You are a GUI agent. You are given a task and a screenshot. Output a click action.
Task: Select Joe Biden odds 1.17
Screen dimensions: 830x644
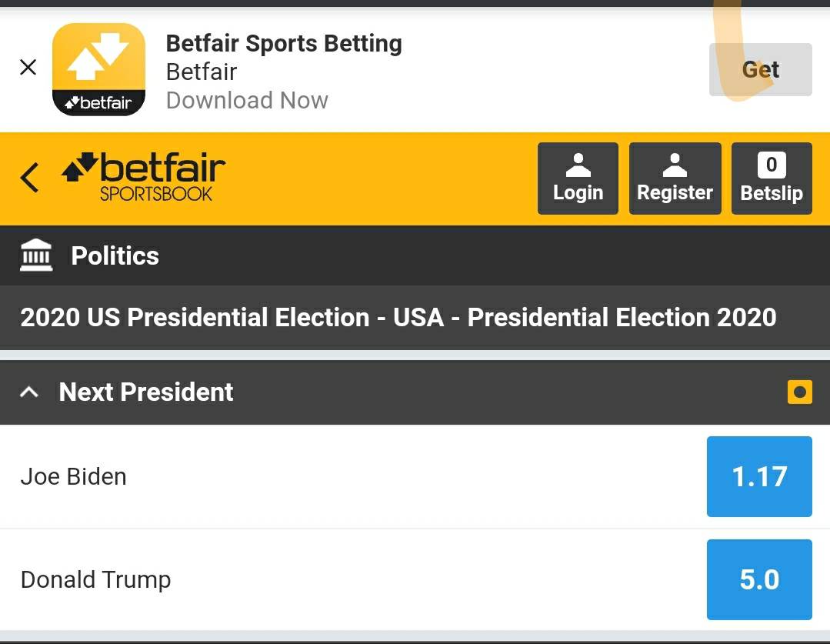(759, 476)
